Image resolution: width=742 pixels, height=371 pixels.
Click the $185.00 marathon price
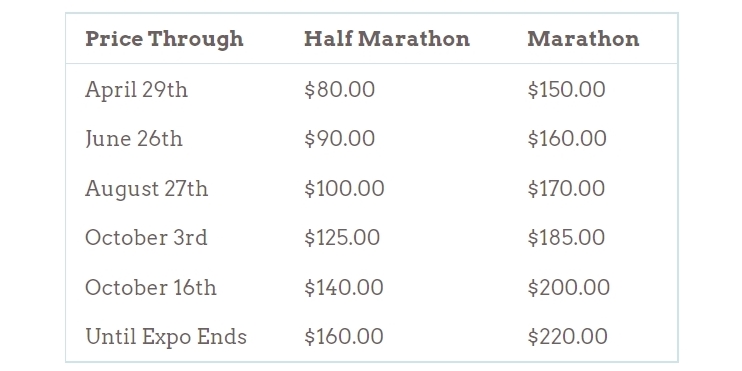click(566, 238)
